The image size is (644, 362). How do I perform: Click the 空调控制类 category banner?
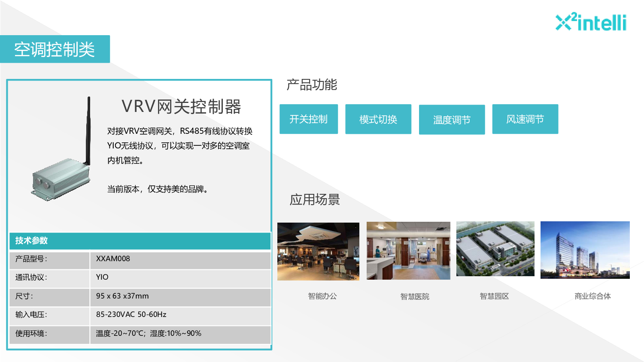[55, 49]
